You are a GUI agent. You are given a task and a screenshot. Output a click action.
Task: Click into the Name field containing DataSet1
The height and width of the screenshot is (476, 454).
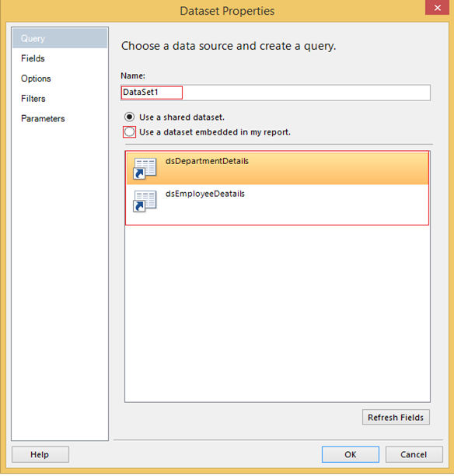[x=275, y=93]
